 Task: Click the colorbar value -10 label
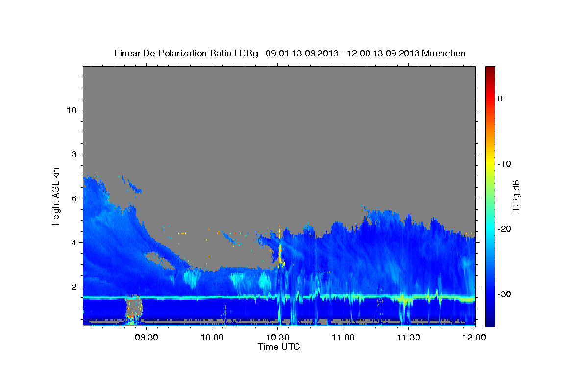pyautogui.click(x=505, y=164)
